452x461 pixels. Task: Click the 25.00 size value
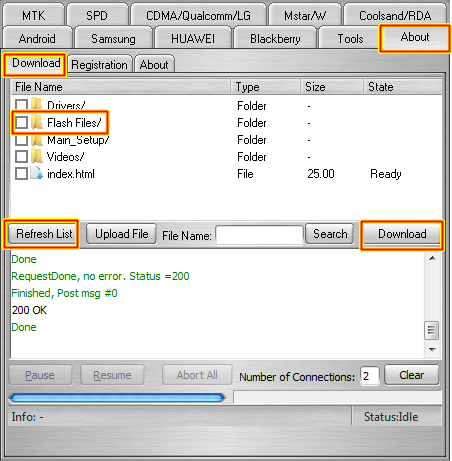tap(321, 174)
